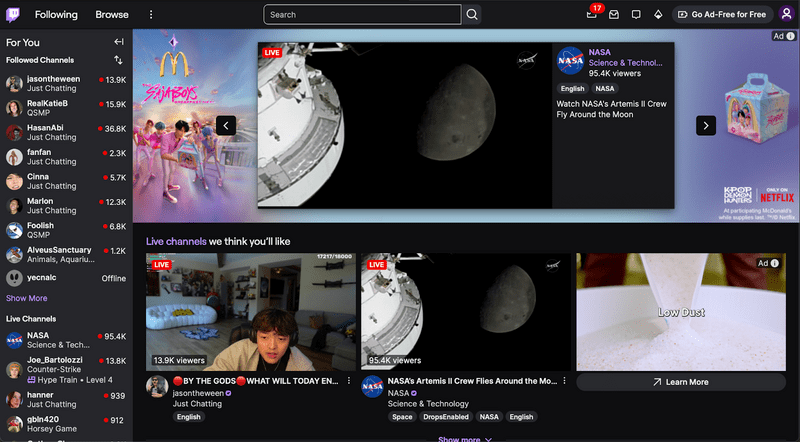800x442 pixels.
Task: Open Foolish channel in sidebar
Action: 66,230
